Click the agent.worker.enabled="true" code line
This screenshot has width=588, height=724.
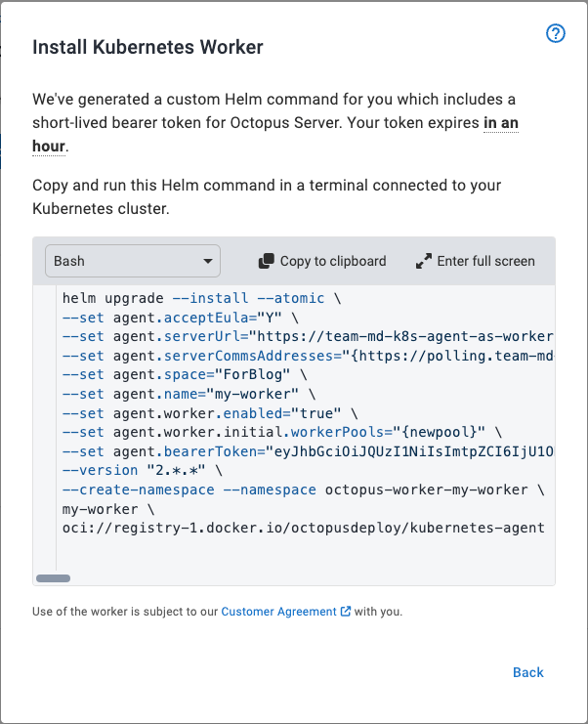pyautogui.click(x=210, y=412)
